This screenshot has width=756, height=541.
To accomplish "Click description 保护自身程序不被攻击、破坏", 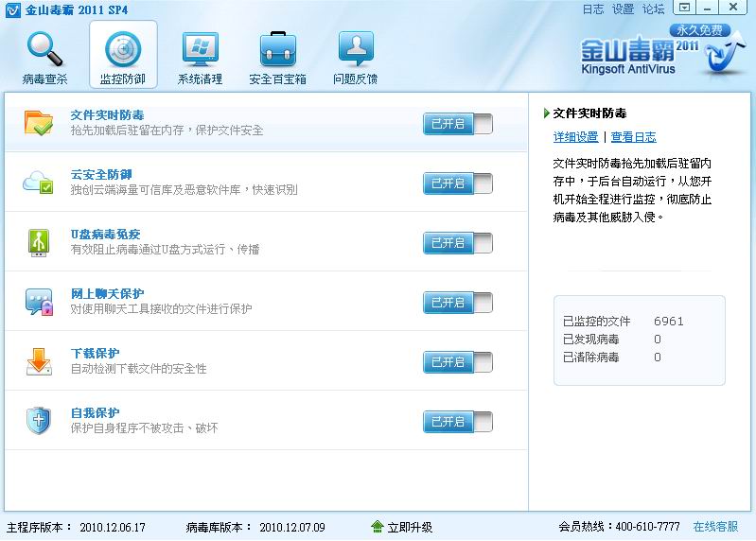I will tap(144, 428).
